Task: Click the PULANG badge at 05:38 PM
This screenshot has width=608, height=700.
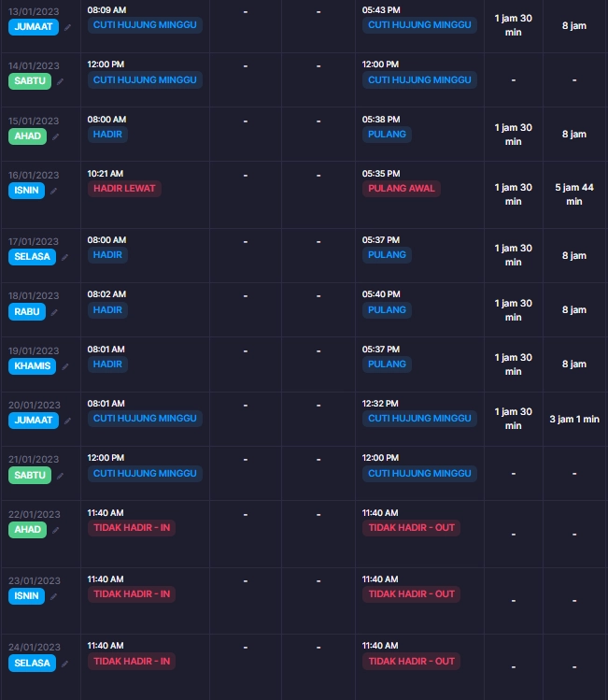Action: (387, 135)
